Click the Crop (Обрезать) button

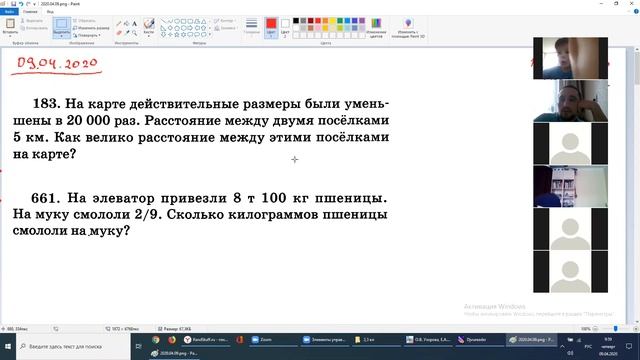tap(84, 20)
